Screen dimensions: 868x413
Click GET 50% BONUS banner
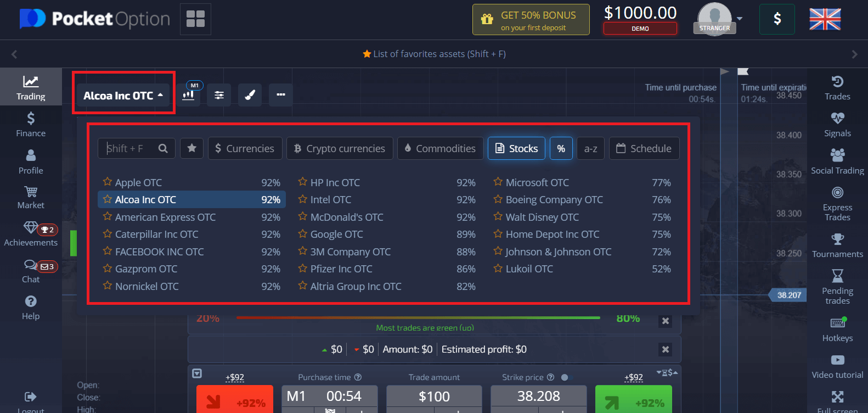[531, 20]
